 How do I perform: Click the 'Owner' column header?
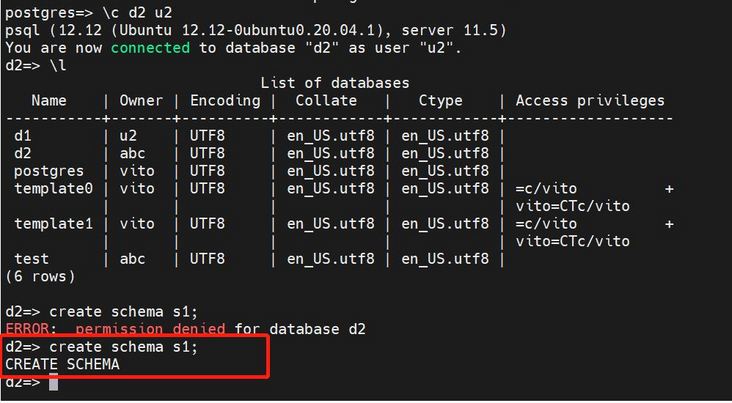coord(141,100)
